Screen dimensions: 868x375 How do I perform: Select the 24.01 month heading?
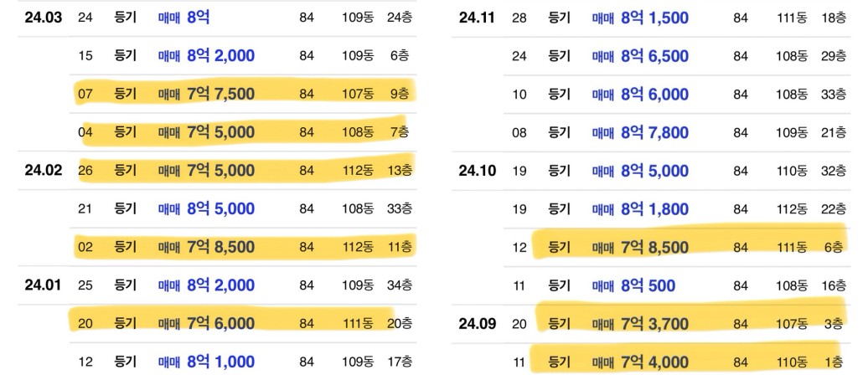(44, 285)
